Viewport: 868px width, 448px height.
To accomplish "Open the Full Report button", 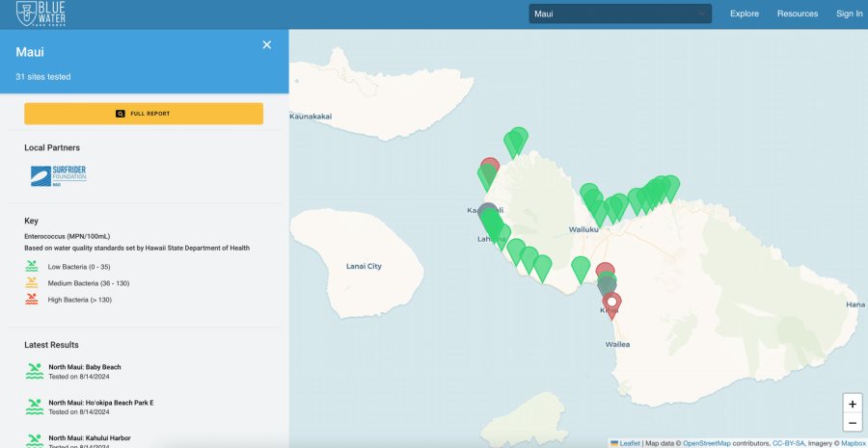I will (x=144, y=114).
